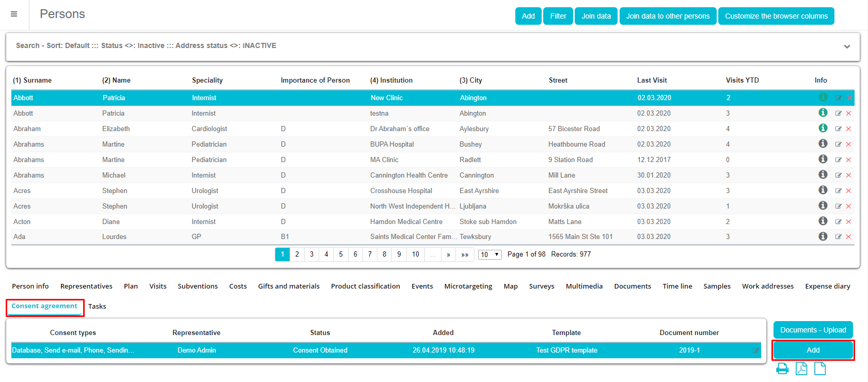
Task: Click the Customize the browser columns button
Action: click(x=776, y=16)
